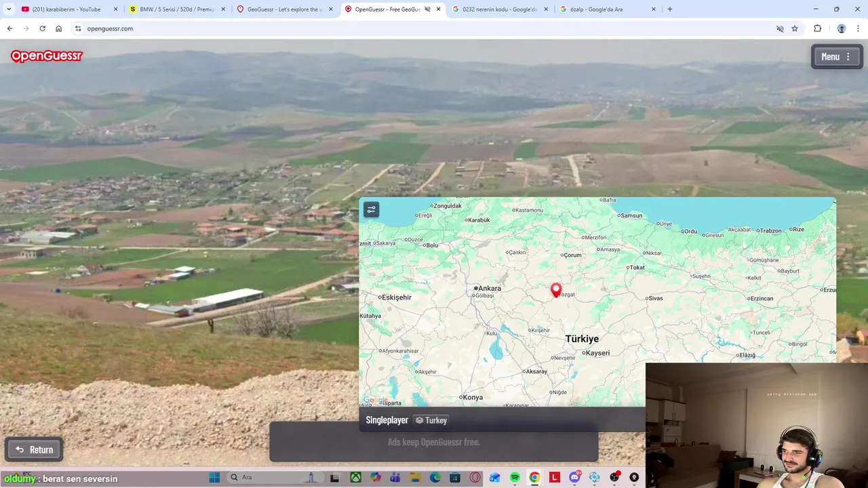Screen dimensions: 868x488
Task: Launch the Xbox app
Action: coord(355,477)
